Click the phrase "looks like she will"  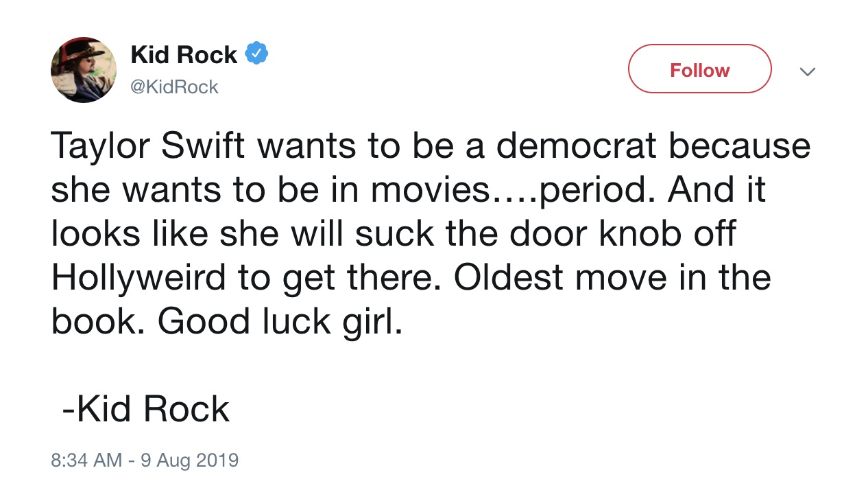(x=181, y=234)
